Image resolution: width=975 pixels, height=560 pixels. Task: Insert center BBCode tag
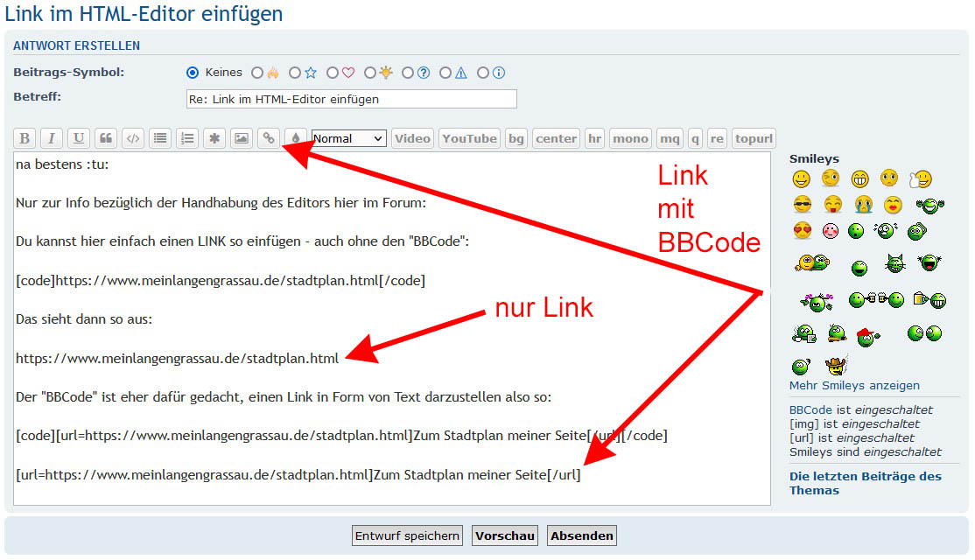coord(556,138)
